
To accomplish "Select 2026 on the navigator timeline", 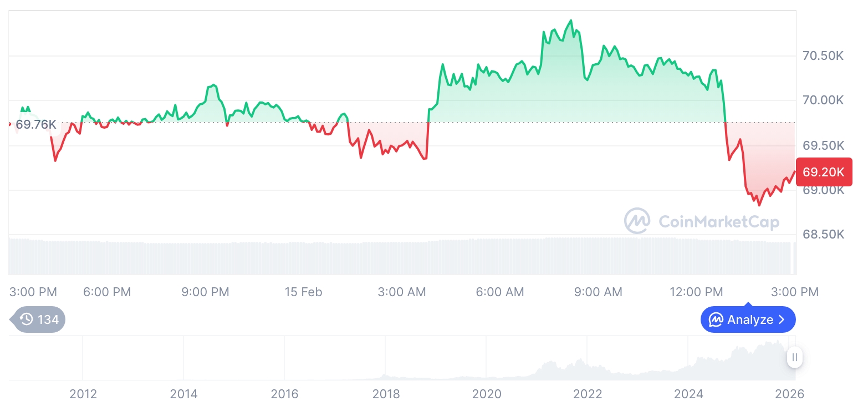I will click(x=789, y=394).
